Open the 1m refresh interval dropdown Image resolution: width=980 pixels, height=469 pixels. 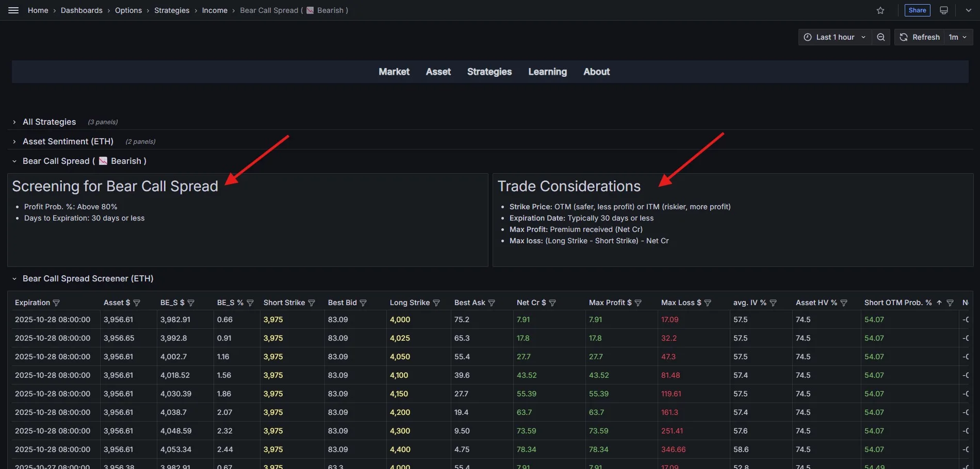tap(958, 37)
